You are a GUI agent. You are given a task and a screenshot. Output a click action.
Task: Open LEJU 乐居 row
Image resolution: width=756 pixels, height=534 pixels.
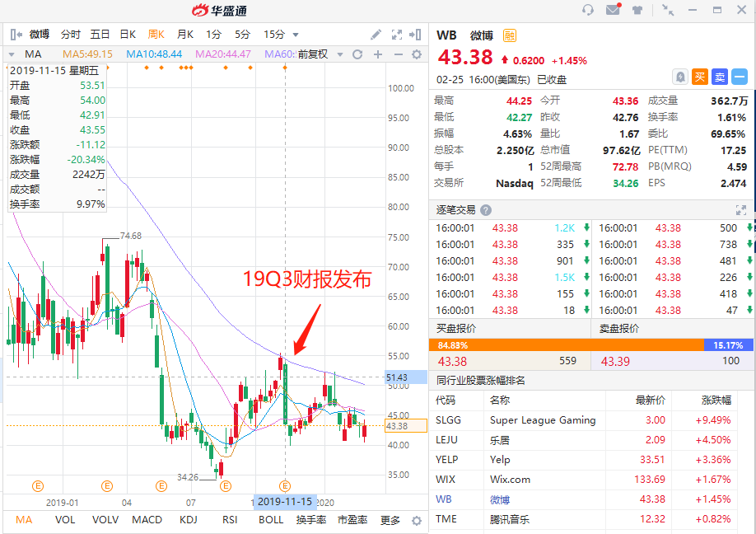coord(583,440)
